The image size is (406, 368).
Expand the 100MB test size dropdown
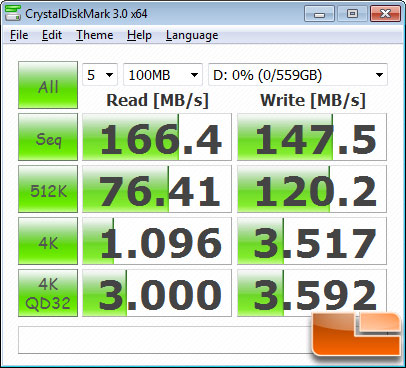point(163,75)
